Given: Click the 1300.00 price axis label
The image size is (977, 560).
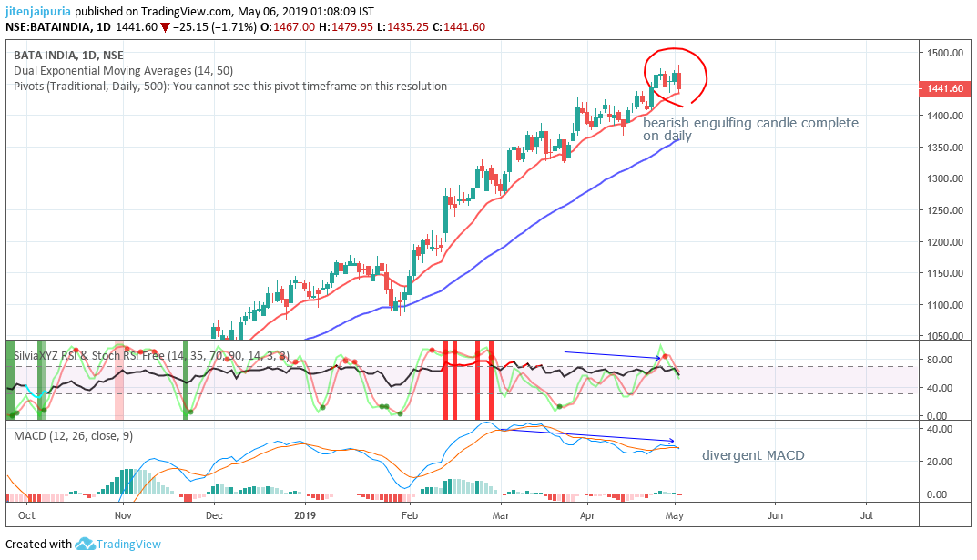Looking at the screenshot, I should tap(944, 178).
